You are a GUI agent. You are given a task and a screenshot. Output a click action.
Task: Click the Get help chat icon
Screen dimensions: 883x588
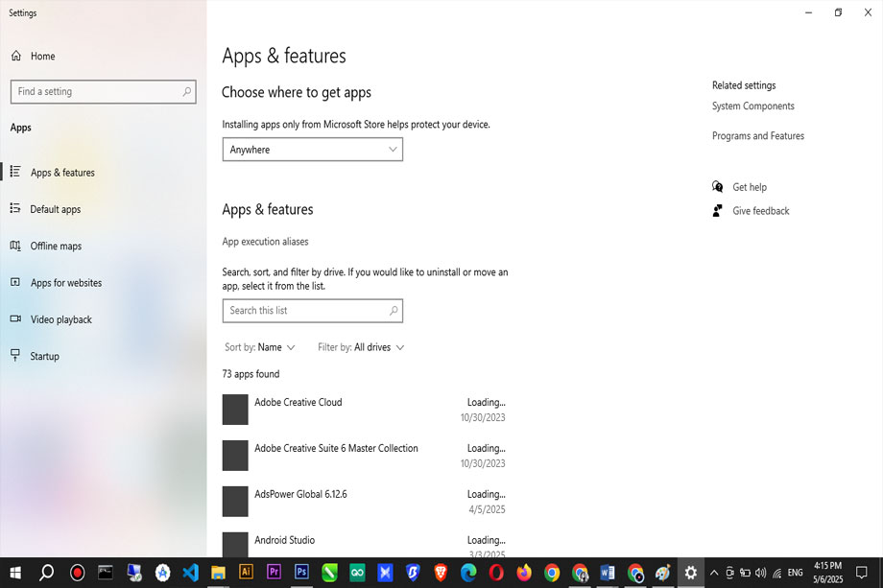(x=718, y=187)
